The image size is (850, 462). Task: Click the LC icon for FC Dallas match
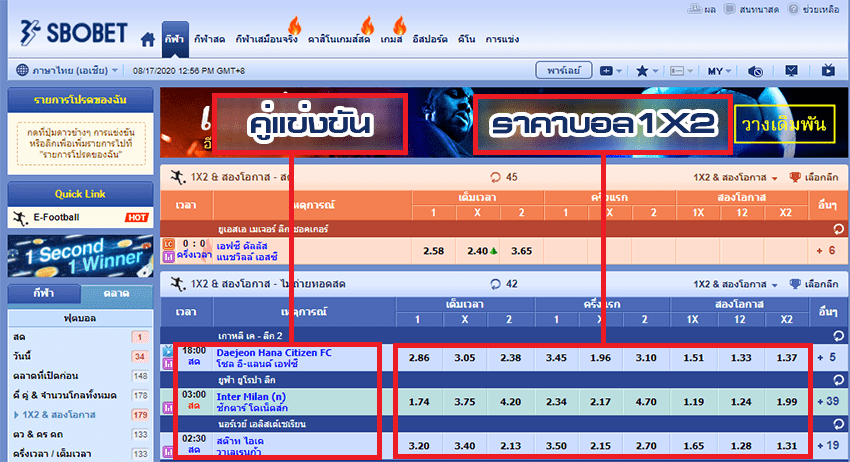coord(168,245)
